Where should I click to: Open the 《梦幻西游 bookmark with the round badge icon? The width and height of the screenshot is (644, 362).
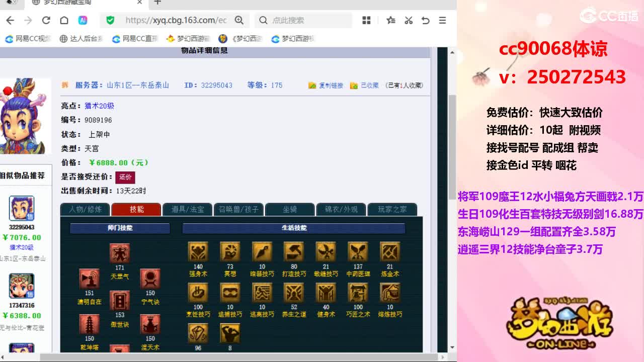(x=240, y=39)
